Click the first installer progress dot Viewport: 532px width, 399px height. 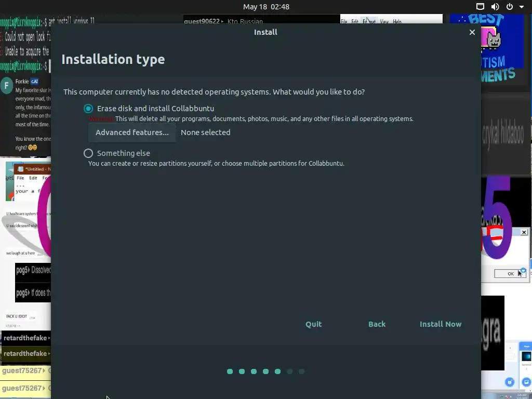tap(230, 371)
